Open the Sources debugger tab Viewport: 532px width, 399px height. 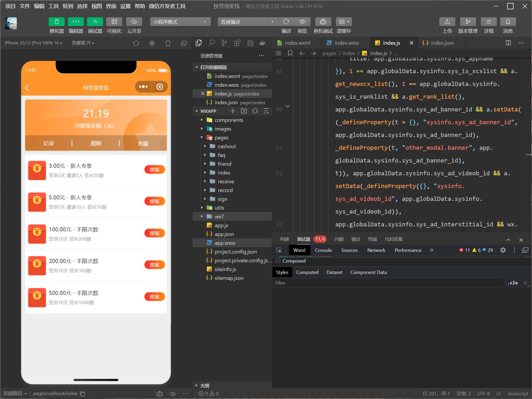(349, 250)
